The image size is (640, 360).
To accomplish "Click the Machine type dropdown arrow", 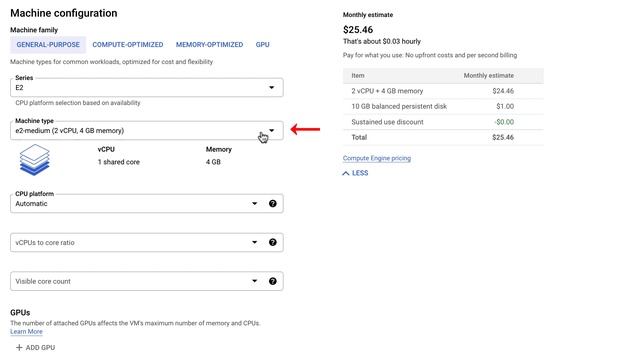I will coord(271,131).
